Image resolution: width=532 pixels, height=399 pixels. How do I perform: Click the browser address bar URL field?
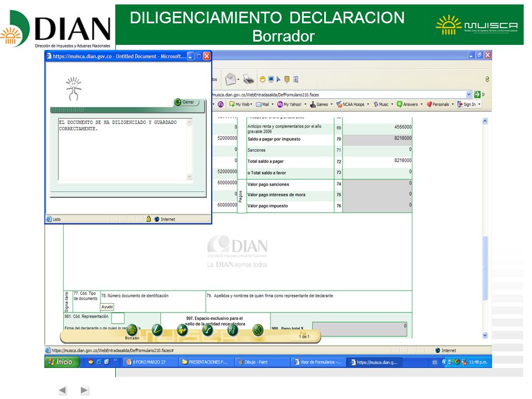pyautogui.click(x=337, y=95)
